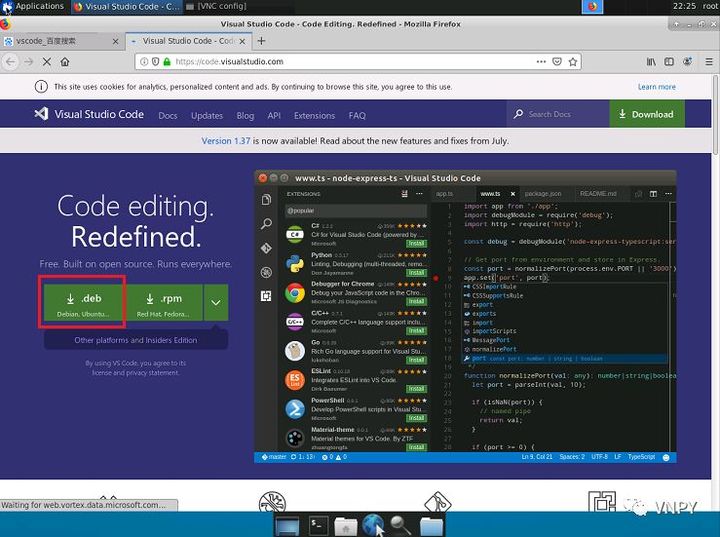Open the FAQ navigation link
This screenshot has height=537, width=720.
[357, 115]
